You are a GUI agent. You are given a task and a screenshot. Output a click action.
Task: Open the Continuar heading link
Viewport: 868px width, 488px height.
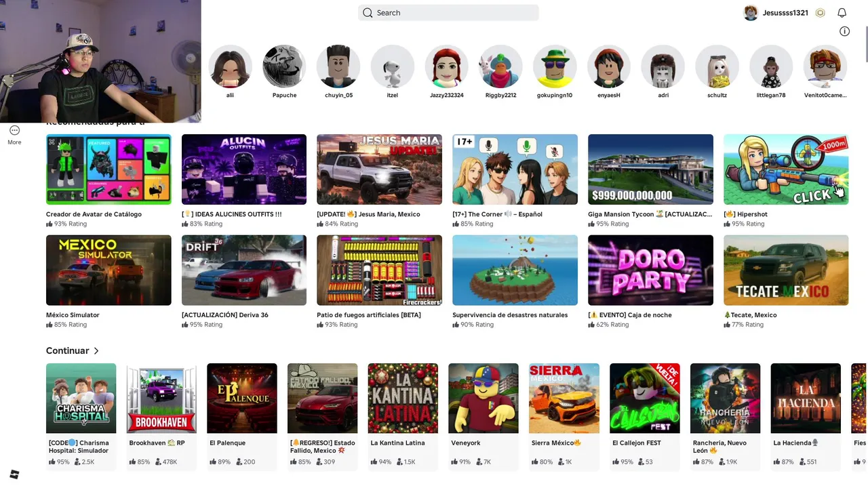tap(67, 350)
